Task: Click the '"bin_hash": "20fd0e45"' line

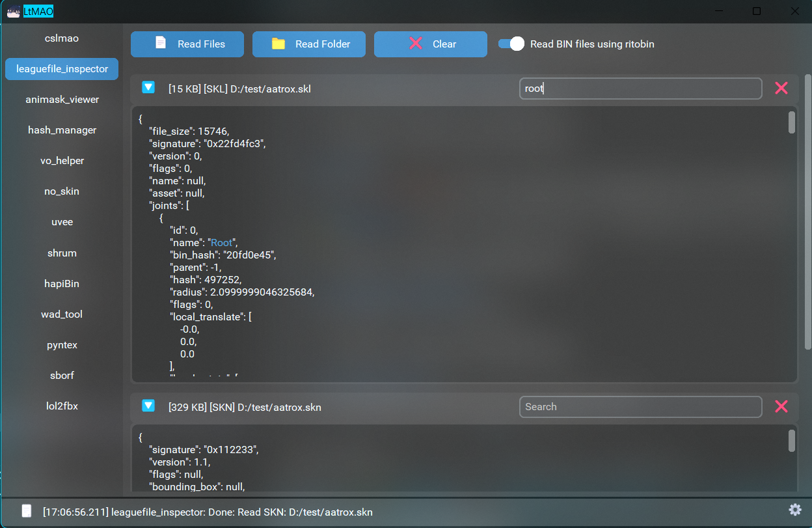Action: [x=223, y=255]
